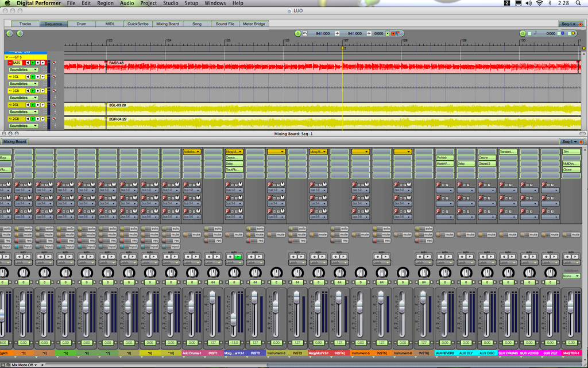This screenshot has height=368, width=588.
Task: Click the Transient insert on the SUB DRUMS strip
Action: point(508,152)
